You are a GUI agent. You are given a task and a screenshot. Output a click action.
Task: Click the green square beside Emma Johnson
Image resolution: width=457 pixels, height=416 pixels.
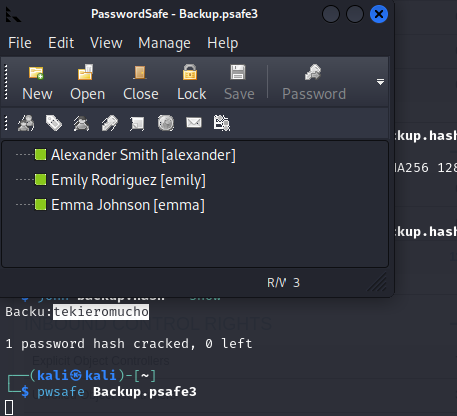coord(40,204)
